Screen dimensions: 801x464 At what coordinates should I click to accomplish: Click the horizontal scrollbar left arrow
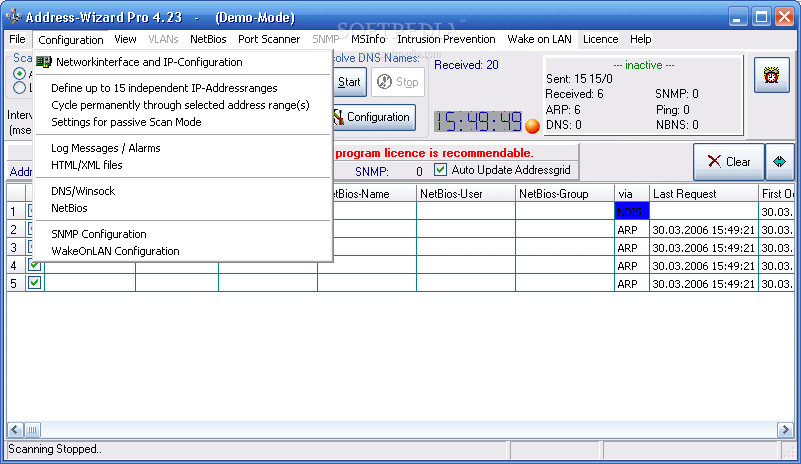point(15,430)
